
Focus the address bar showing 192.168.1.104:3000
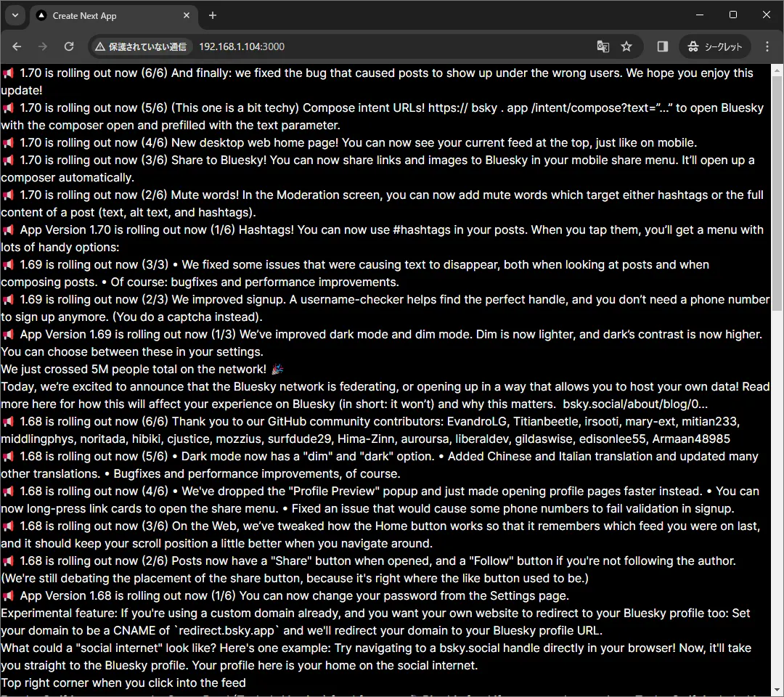pyautogui.click(x=242, y=46)
